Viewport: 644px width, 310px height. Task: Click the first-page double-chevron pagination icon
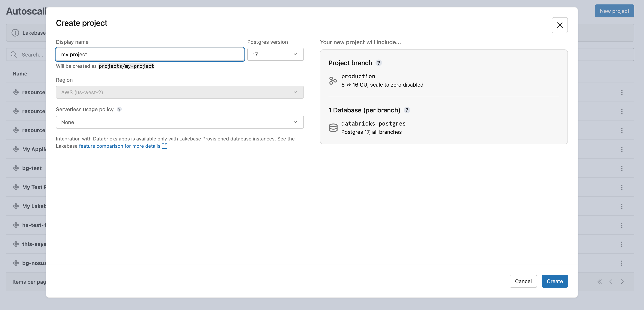[x=599, y=282]
